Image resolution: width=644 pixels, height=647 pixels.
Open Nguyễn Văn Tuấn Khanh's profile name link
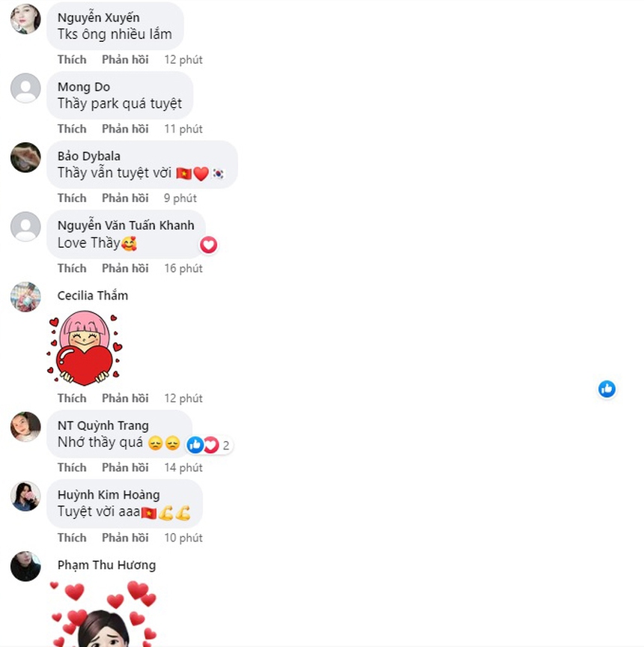(126, 225)
